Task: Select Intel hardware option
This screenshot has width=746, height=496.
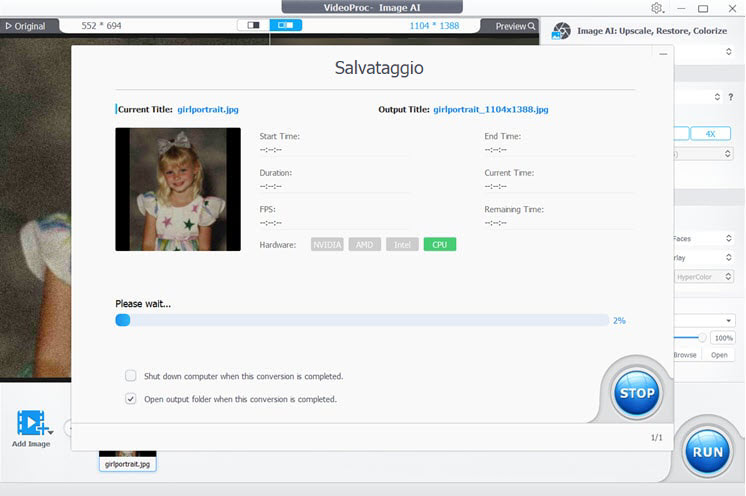Action: click(402, 244)
